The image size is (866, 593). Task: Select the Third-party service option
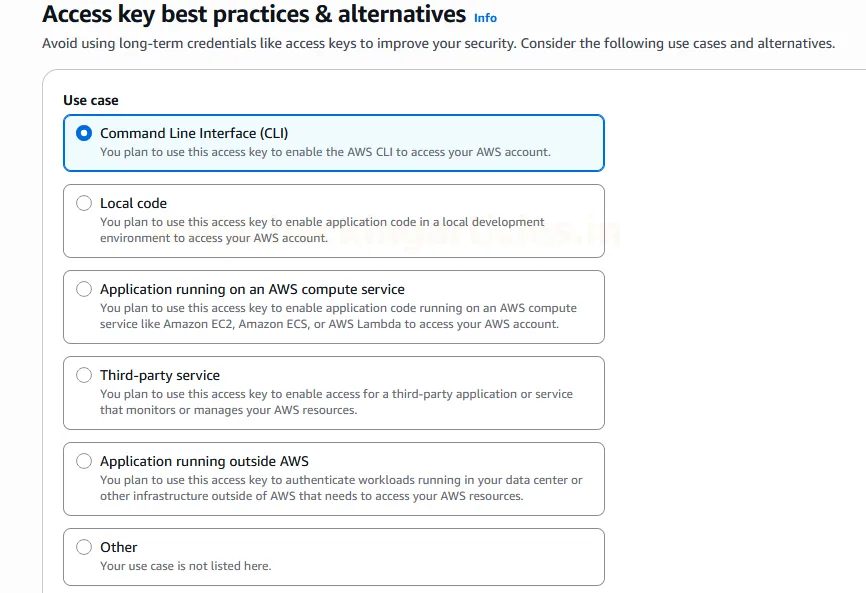click(x=84, y=375)
